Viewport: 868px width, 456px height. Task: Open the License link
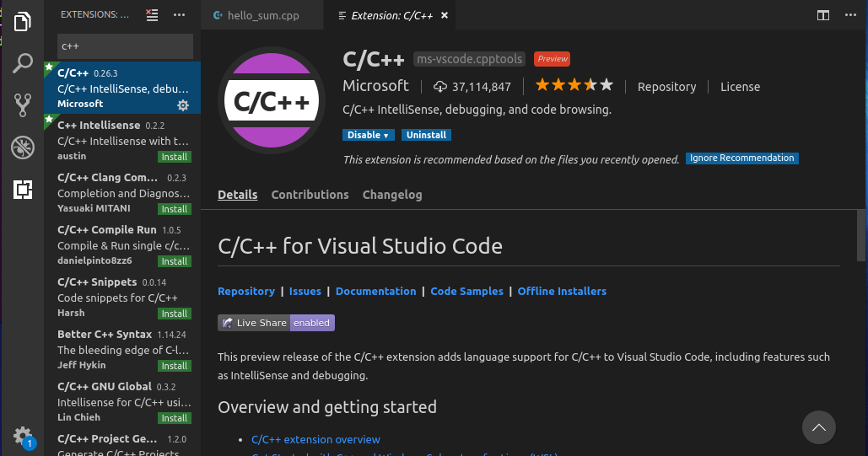[x=740, y=87]
